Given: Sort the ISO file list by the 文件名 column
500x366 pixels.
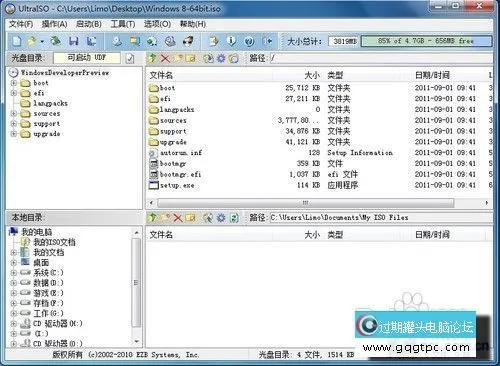Looking at the screenshot, I should (x=210, y=75).
